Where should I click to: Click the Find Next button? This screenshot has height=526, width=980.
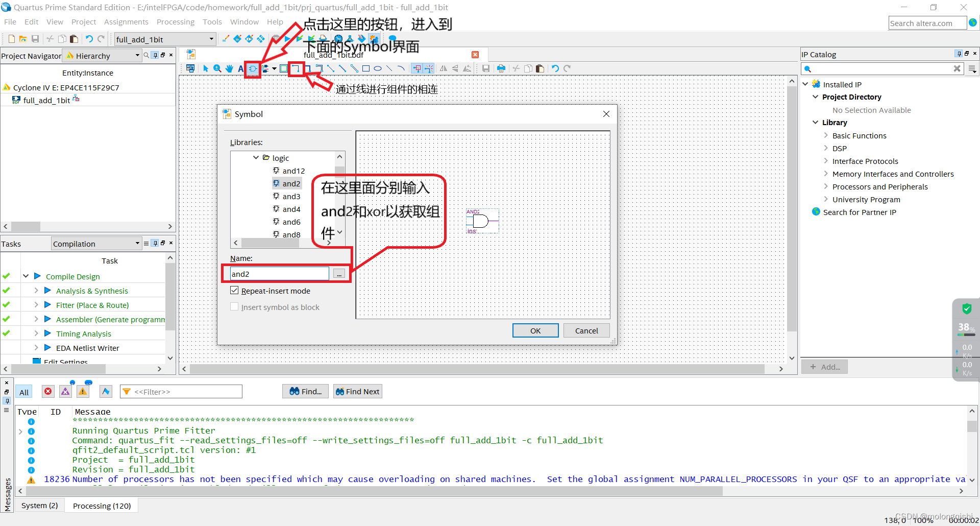pyautogui.click(x=357, y=391)
